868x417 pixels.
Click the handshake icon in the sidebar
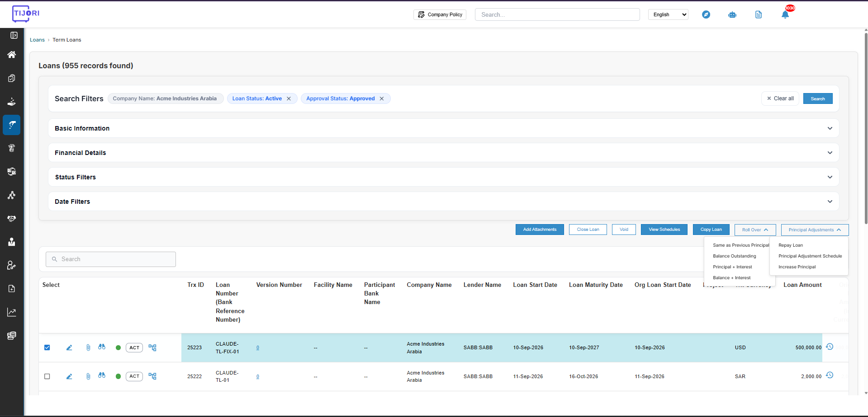click(x=12, y=219)
